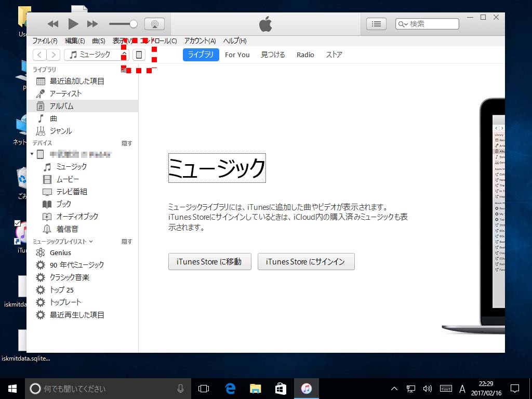Skip to the next track
This screenshot has height=399, width=532.
(x=92, y=24)
